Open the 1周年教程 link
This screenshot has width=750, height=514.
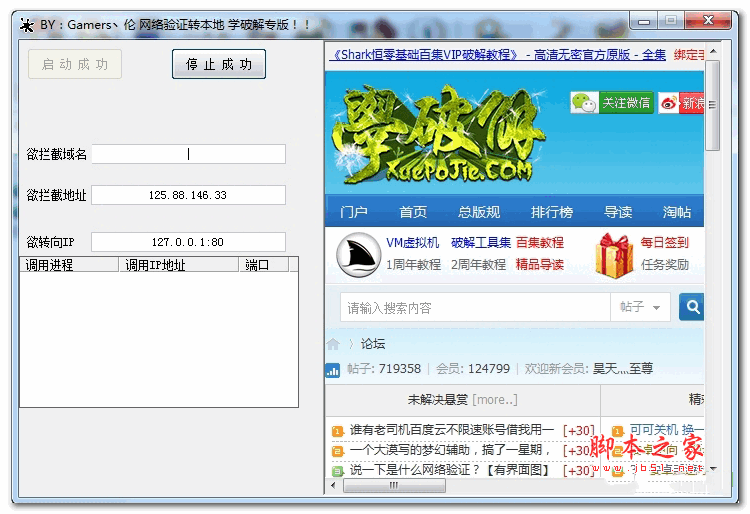[413, 264]
